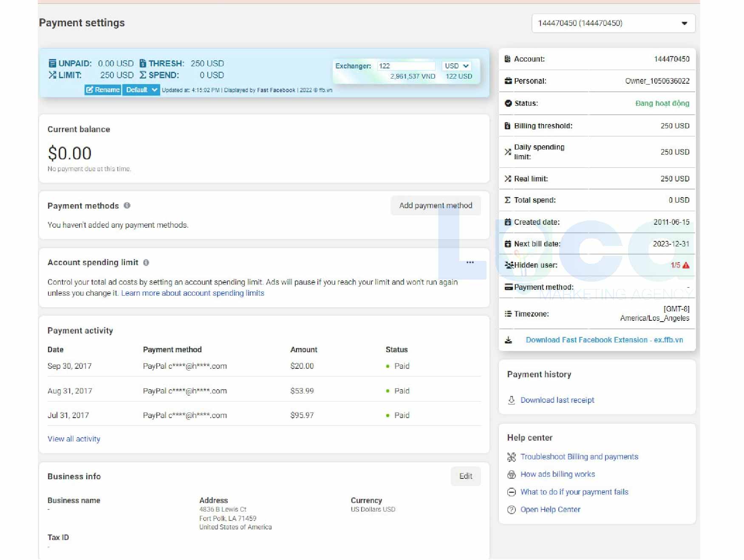This screenshot has height=560, width=744.
Task: Click the Exchanger rate input field
Action: (x=406, y=66)
